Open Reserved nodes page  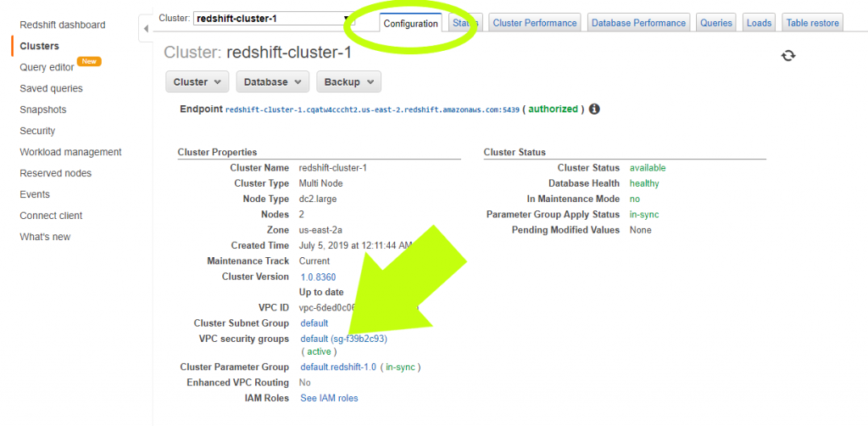[55, 173]
